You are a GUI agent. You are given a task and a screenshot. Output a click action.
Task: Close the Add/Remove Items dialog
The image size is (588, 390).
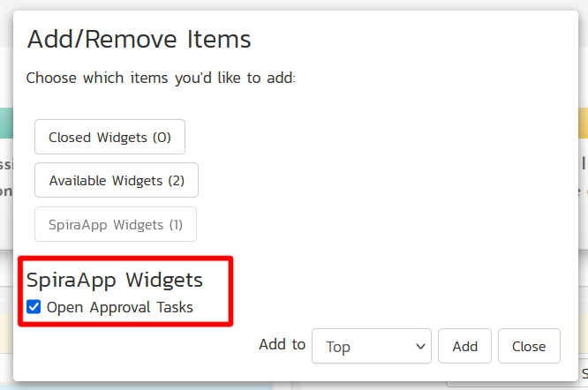coord(528,346)
